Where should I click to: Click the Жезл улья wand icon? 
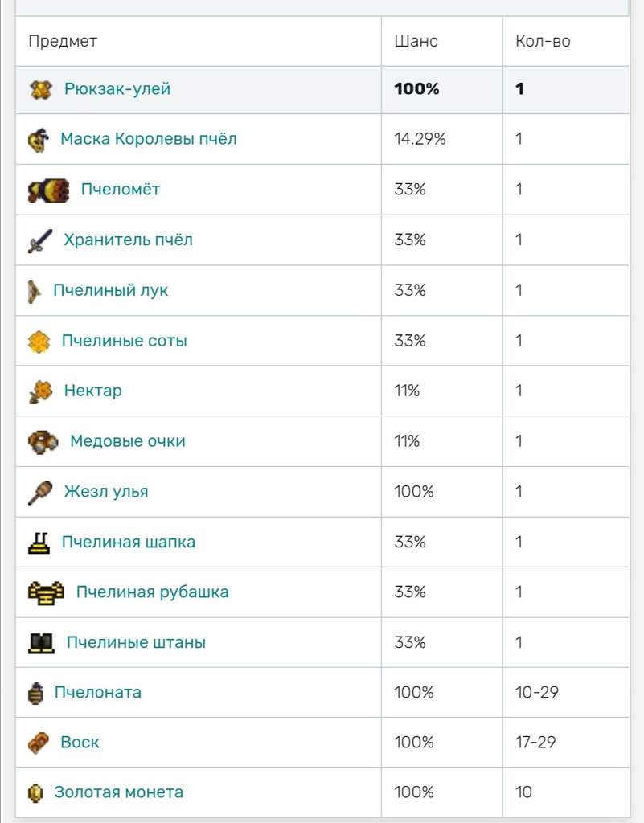pos(40,493)
